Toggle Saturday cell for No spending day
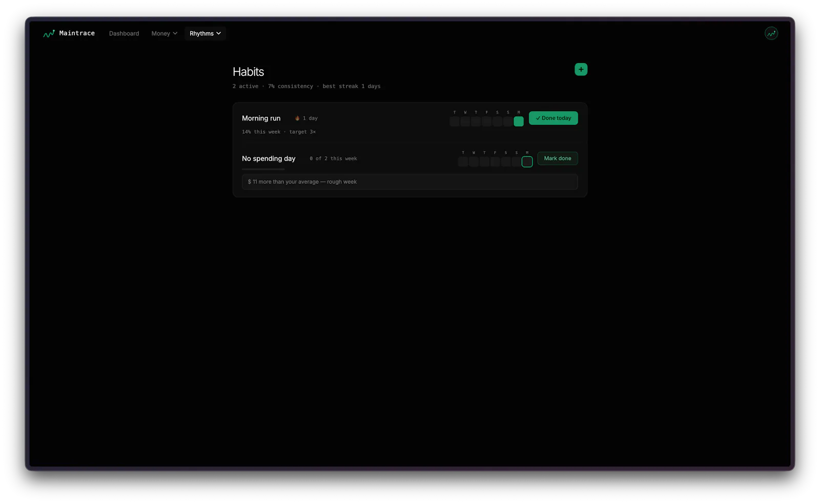This screenshot has width=820, height=504. click(506, 162)
